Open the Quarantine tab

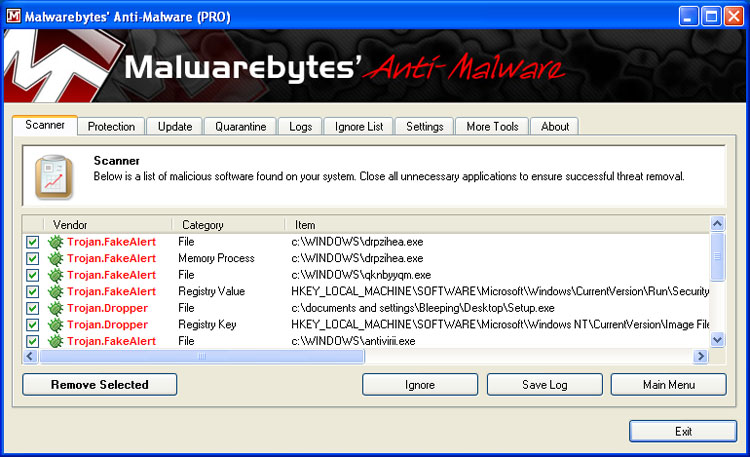point(241,127)
